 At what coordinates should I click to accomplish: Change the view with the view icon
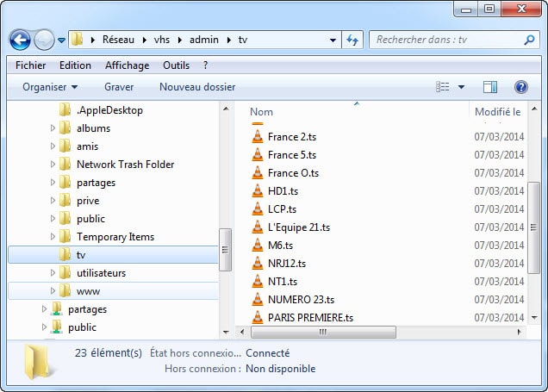pos(443,87)
